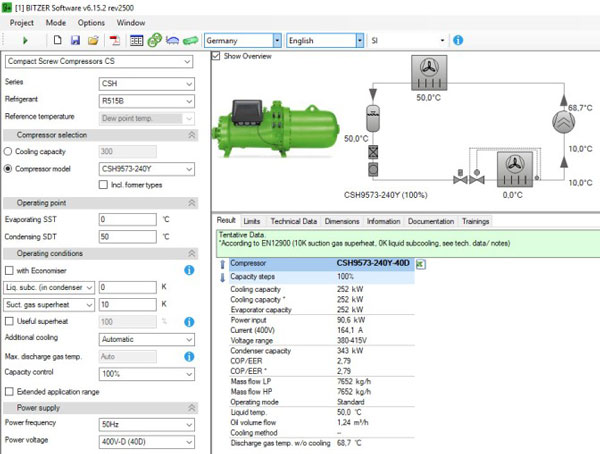Open the Project menu

[x=22, y=23]
